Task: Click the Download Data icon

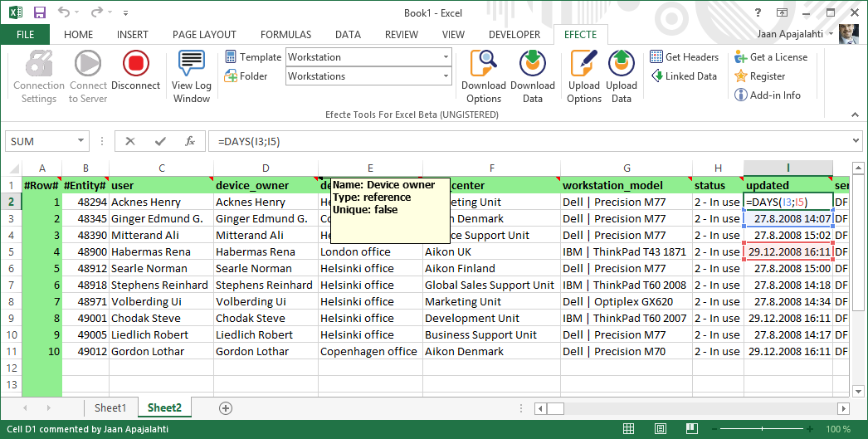Action: pyautogui.click(x=533, y=65)
